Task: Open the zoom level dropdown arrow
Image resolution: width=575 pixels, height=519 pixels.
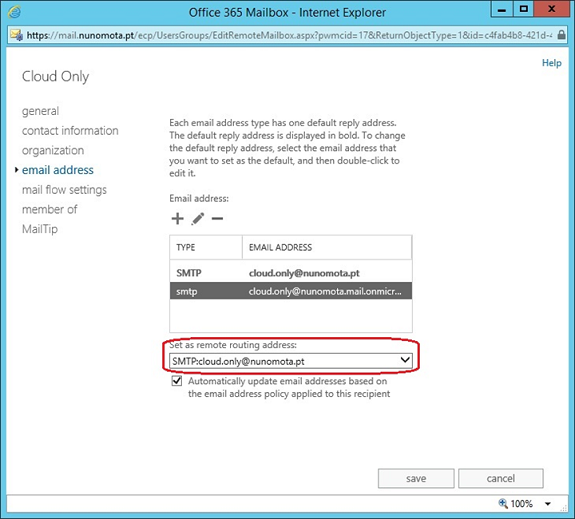Action: click(548, 504)
